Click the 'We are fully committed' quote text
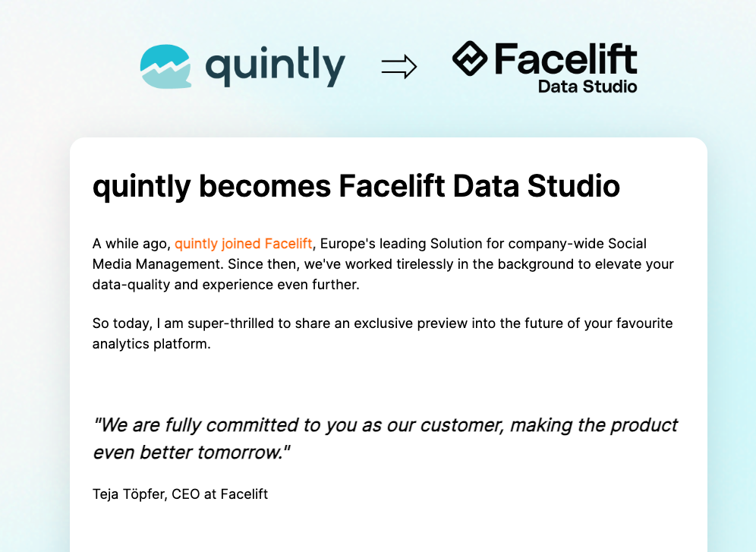The width and height of the screenshot is (756, 552). 386,424
